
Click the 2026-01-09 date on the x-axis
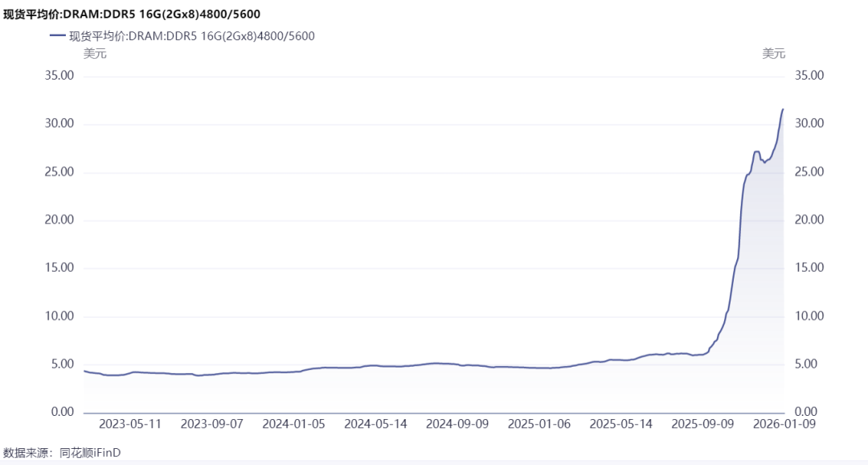coord(784,424)
